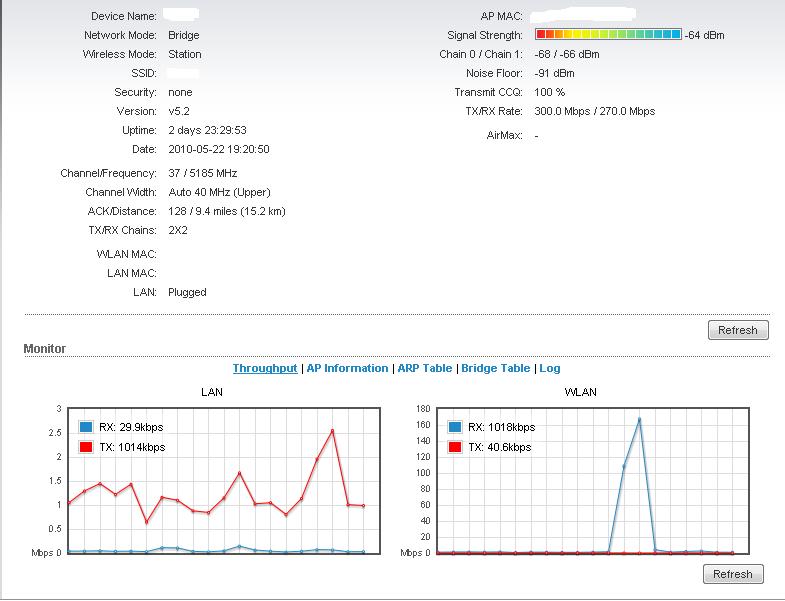Open the ARP Table link
Viewport: 785px width, 601px height.
[x=425, y=368]
